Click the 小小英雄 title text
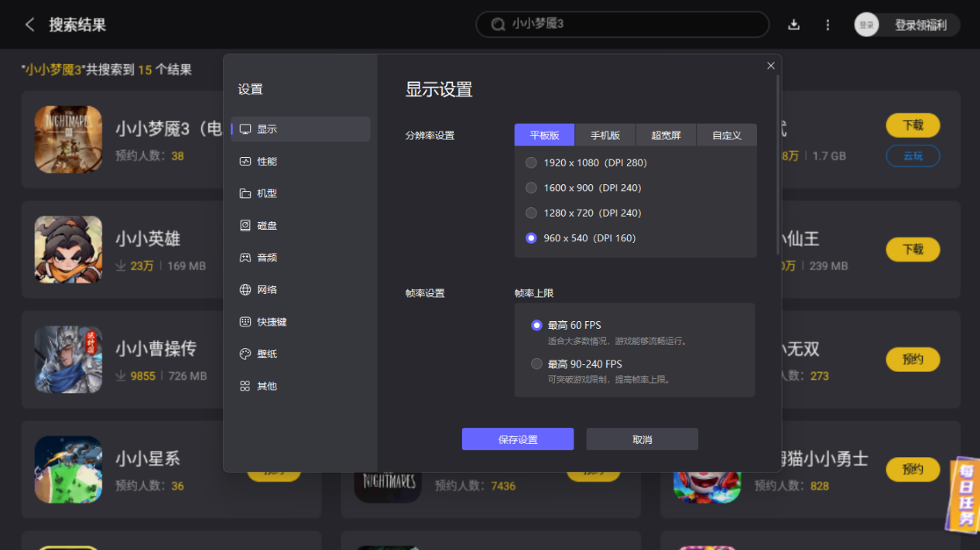This screenshot has height=550, width=980. click(148, 239)
